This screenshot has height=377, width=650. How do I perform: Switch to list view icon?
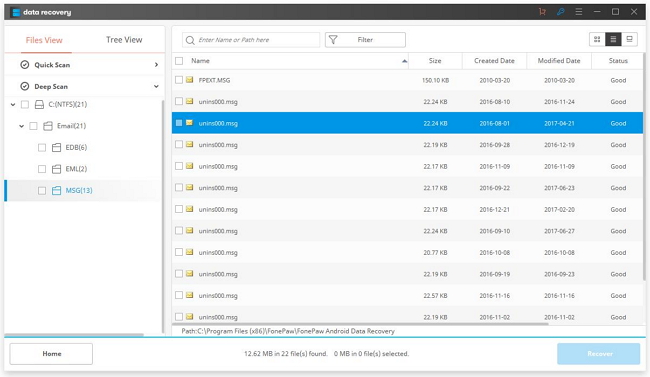pos(613,39)
